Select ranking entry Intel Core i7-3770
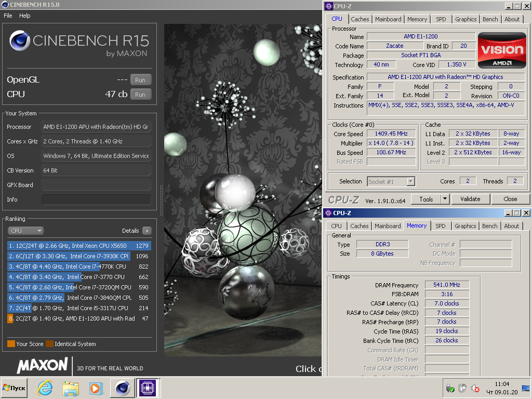This screenshot has width=532, height=399. [x=79, y=277]
